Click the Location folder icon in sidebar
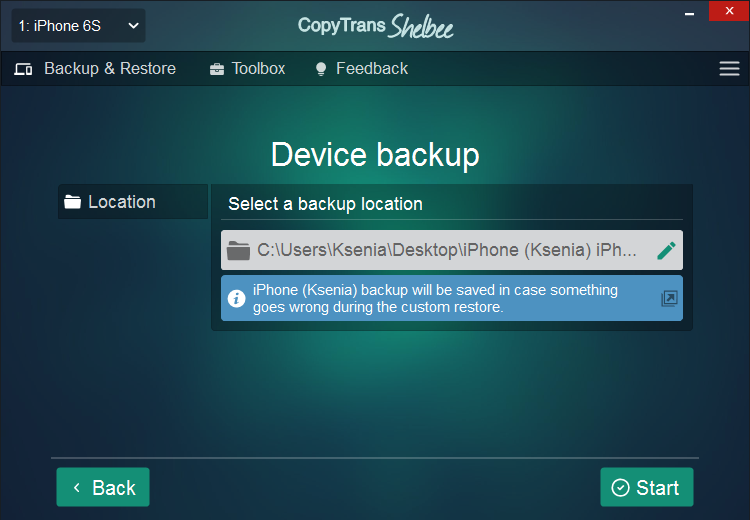This screenshot has width=750, height=520. click(73, 202)
